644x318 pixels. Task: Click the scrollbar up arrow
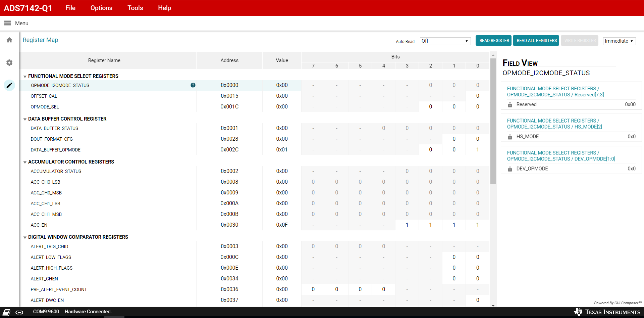coord(493,55)
